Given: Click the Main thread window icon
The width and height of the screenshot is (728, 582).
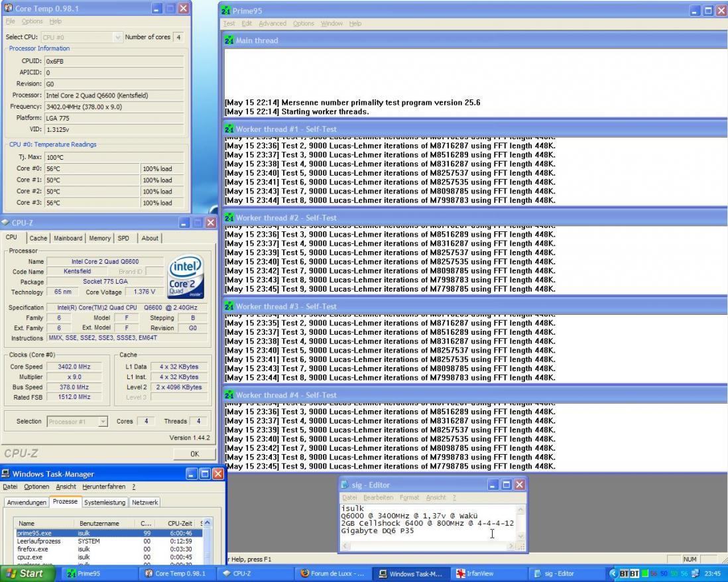Looking at the screenshot, I should 229,40.
